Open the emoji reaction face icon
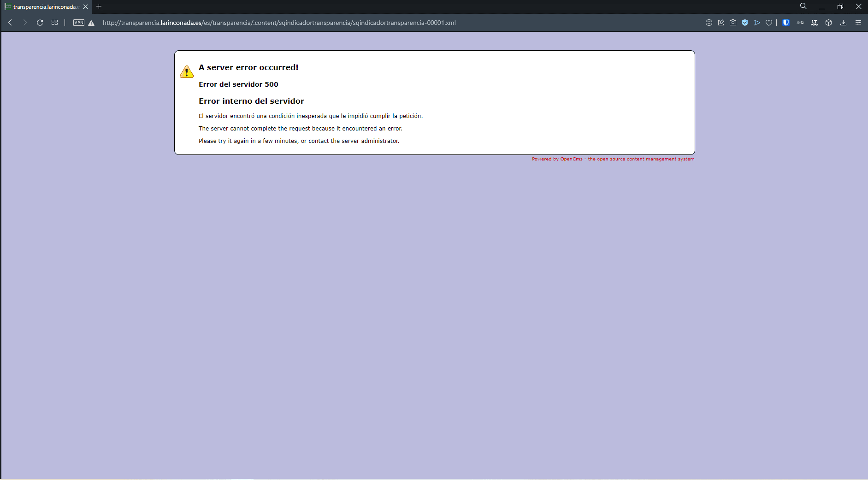The width and height of the screenshot is (868, 480). (709, 23)
